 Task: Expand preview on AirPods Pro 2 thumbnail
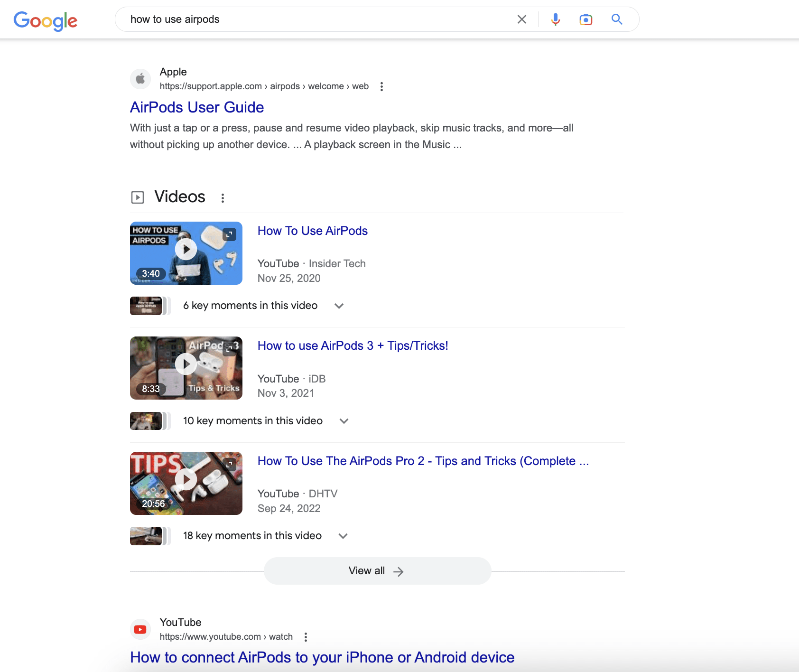click(x=230, y=465)
